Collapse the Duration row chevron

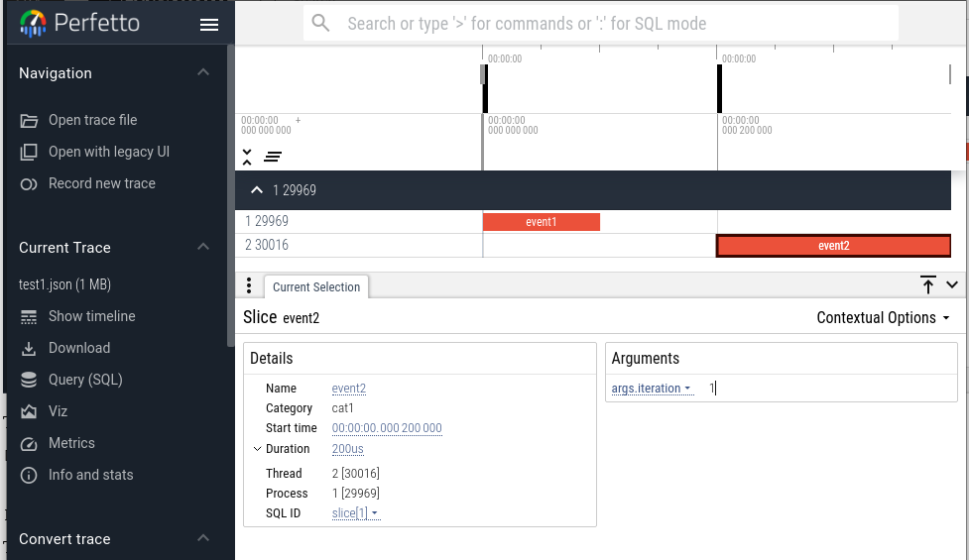tap(257, 449)
